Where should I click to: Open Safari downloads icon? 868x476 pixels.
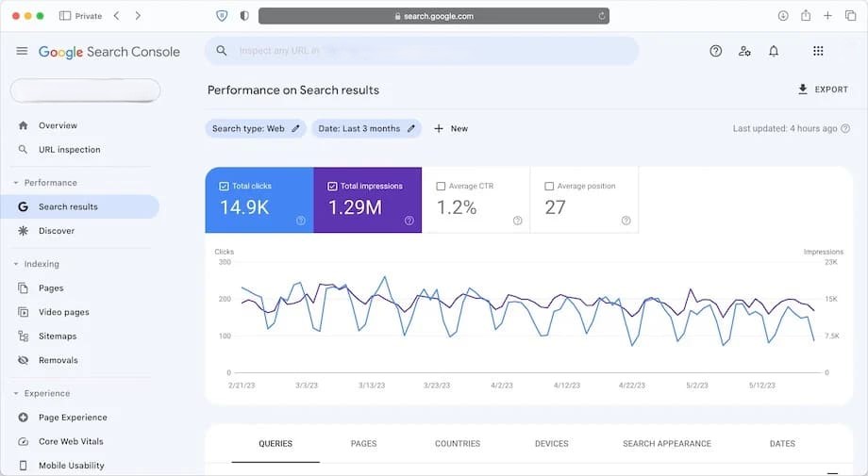pyautogui.click(x=783, y=16)
